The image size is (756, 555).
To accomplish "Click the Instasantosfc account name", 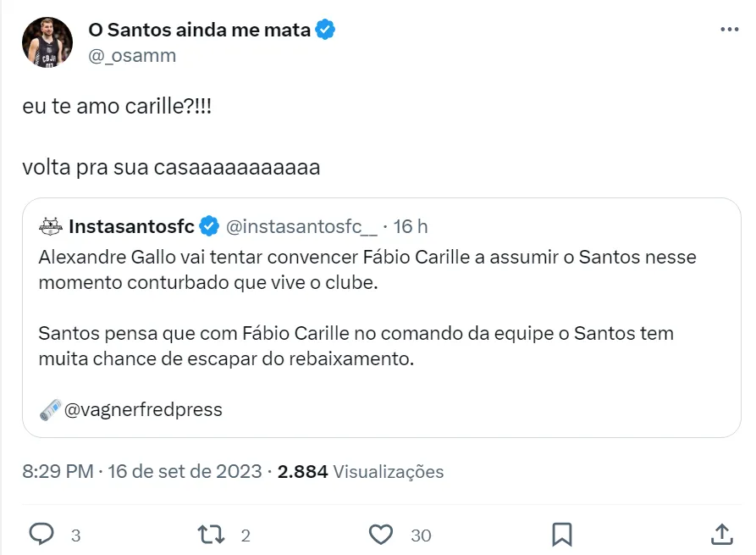I will 131,227.
